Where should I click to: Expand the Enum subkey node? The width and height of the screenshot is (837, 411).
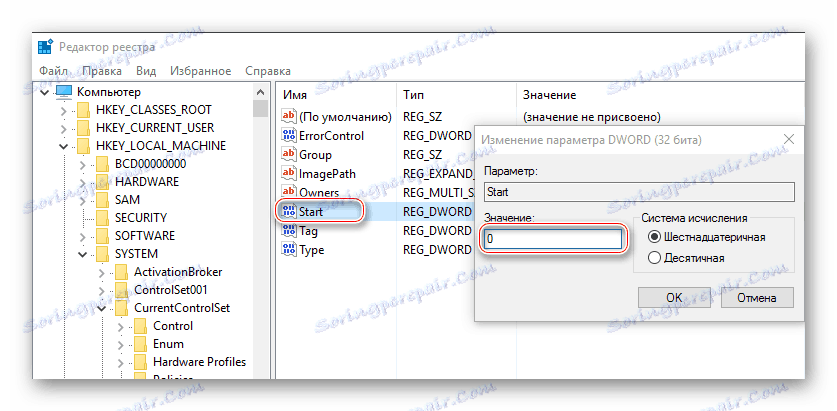point(121,345)
